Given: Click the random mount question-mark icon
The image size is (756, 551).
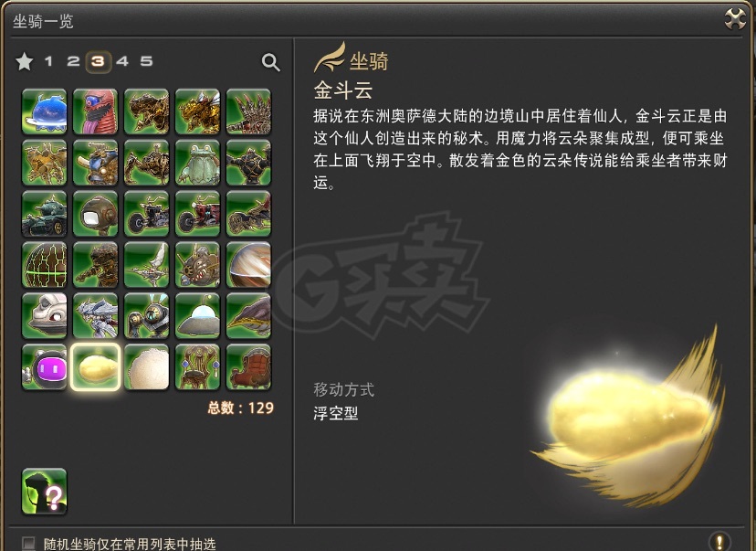Looking at the screenshot, I should pos(45,492).
